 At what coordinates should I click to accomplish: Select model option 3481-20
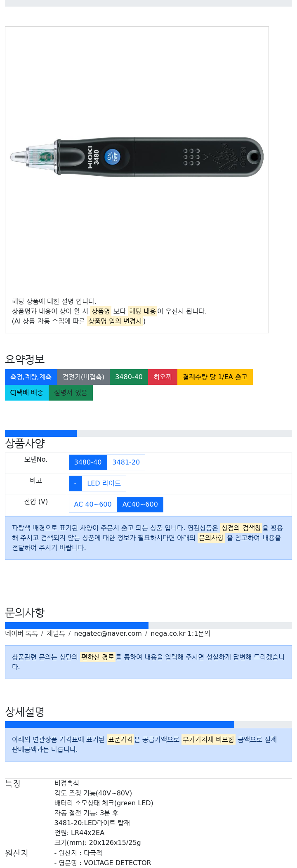point(126,462)
